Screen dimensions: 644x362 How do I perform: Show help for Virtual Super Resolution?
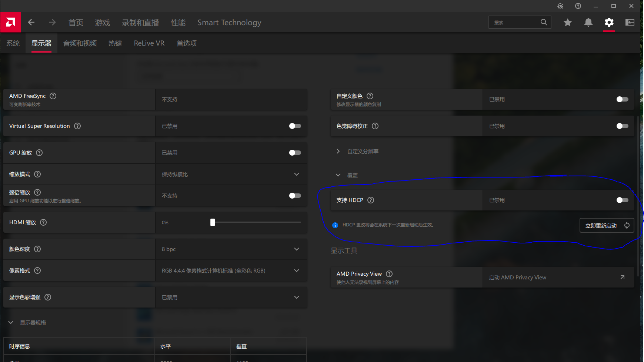[77, 126]
